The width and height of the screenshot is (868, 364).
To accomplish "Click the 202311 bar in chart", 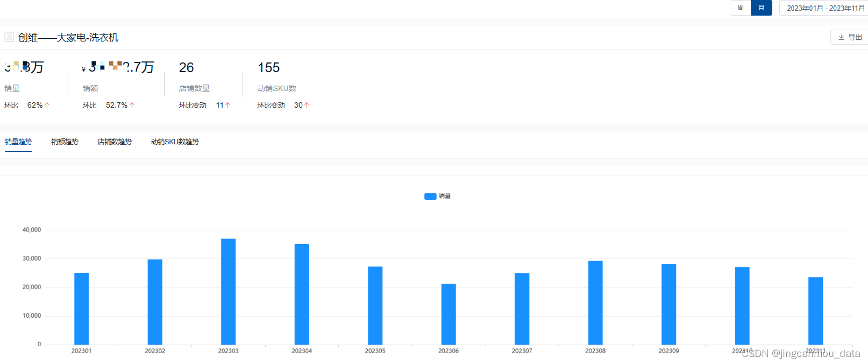I will coord(816,311).
